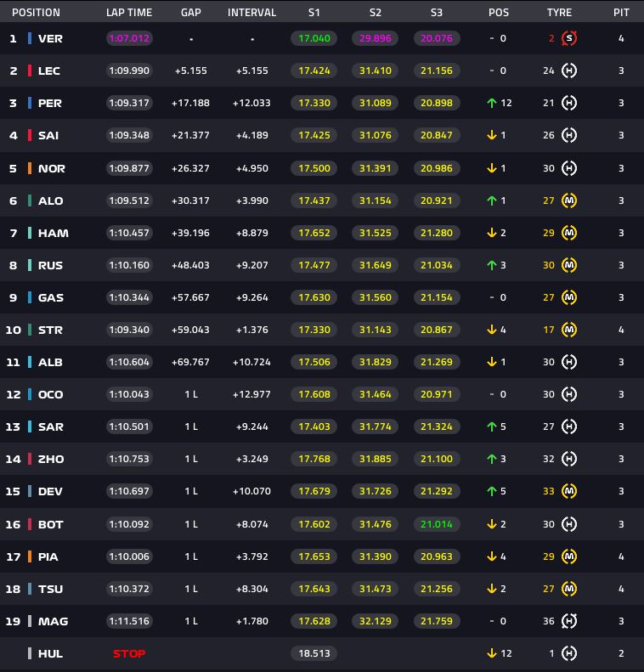
Task: Click the tyre icon in MAG's row
Action: tap(569, 621)
